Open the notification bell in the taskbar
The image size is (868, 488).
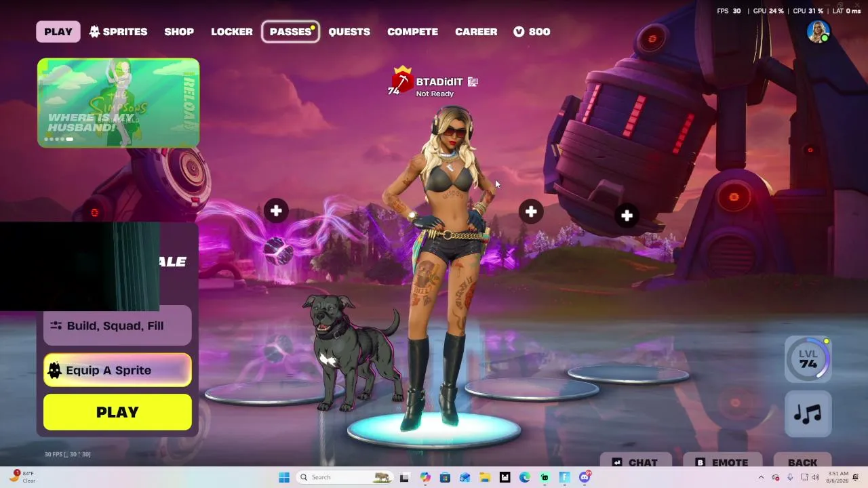pyautogui.click(x=856, y=477)
